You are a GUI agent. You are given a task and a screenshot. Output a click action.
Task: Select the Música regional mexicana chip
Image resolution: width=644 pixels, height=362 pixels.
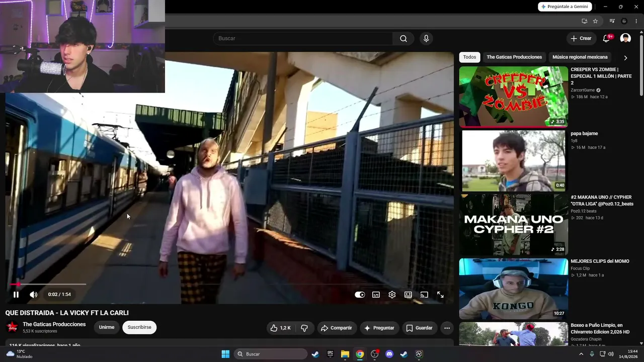(x=580, y=57)
